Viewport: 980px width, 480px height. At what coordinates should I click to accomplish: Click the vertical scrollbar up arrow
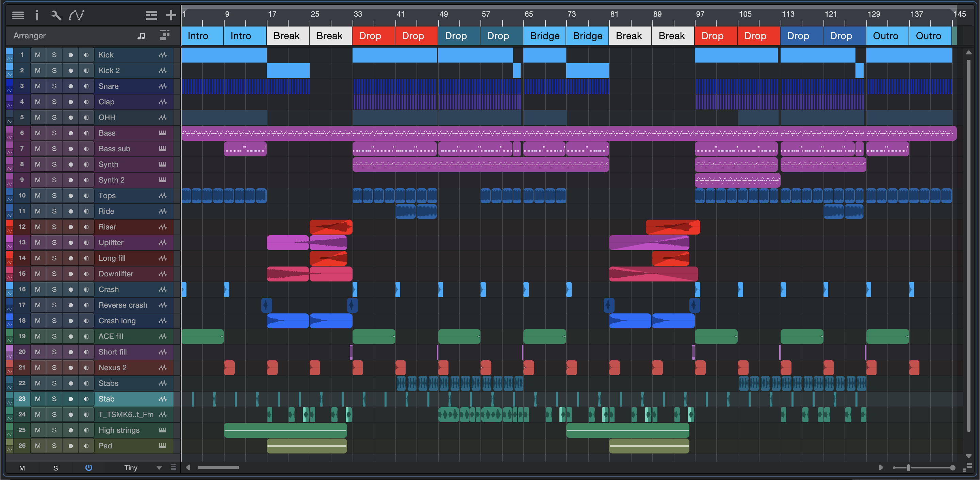[968, 52]
